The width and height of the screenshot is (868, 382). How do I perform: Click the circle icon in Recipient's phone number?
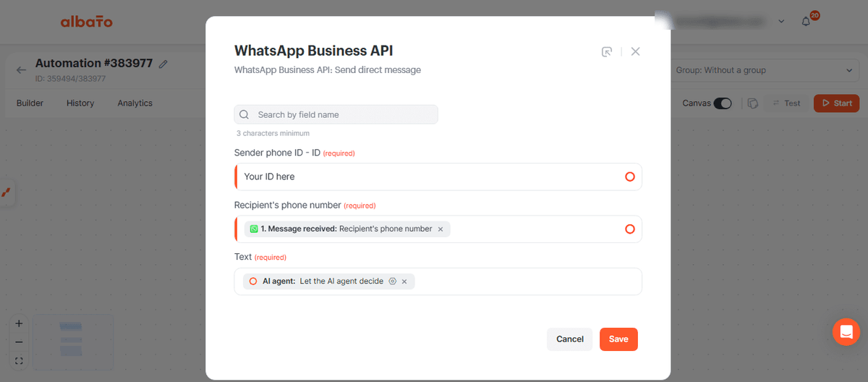[x=629, y=229]
